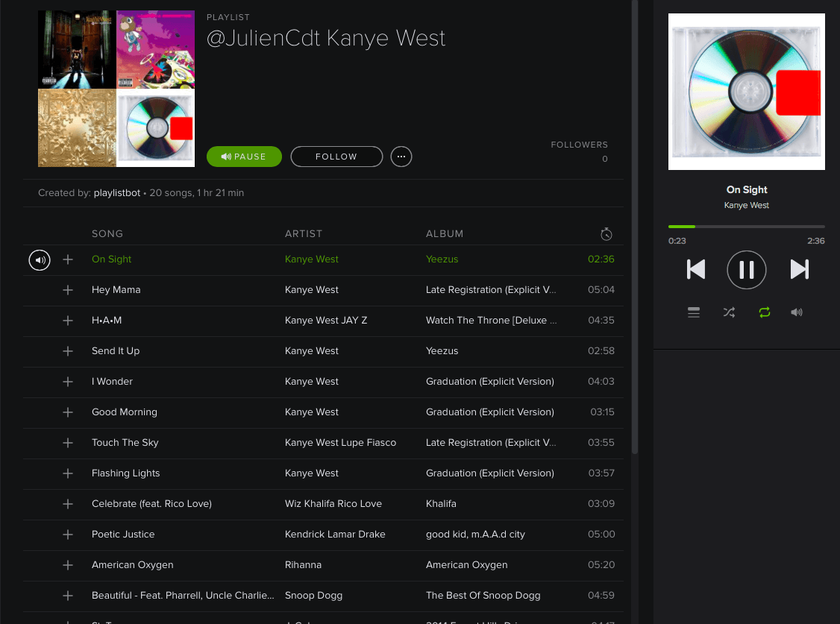The image size is (840, 624).
Task: Open Kanye West artist link in player panel
Action: point(746,206)
